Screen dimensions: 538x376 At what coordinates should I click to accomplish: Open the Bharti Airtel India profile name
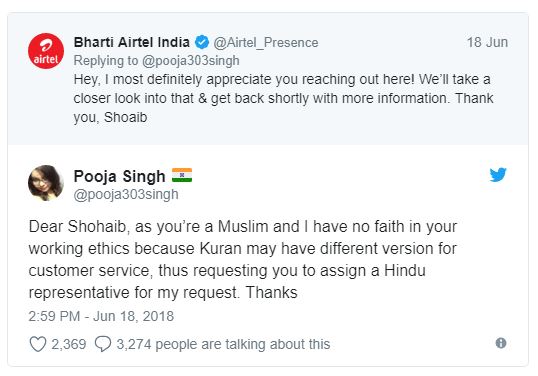(132, 42)
